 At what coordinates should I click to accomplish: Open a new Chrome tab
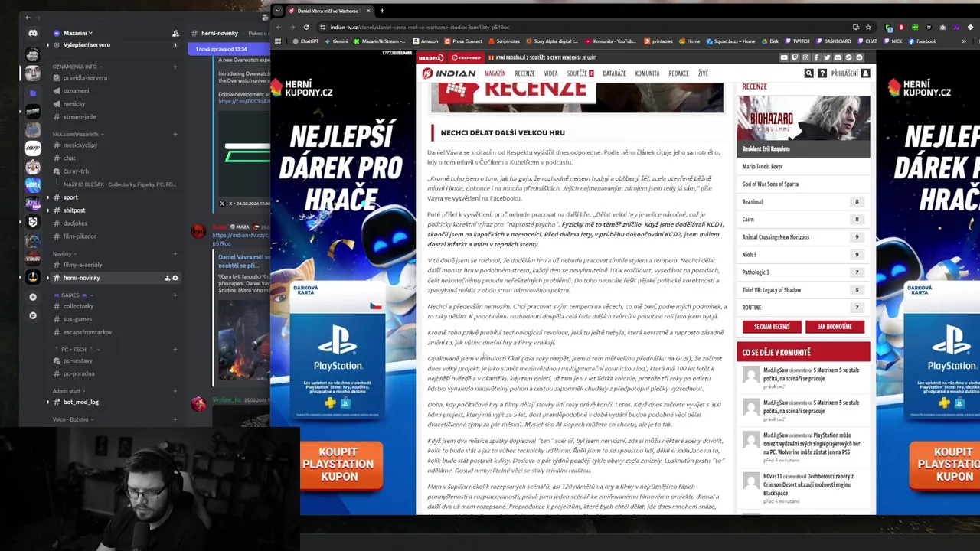tap(382, 11)
